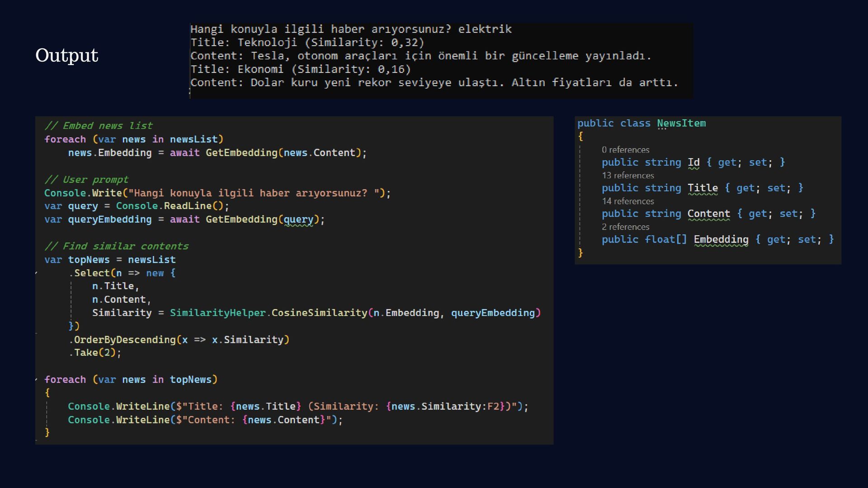Click the 'Title: Teknoloji' console output line
The width and height of the screenshot is (868, 488).
[x=307, y=42]
